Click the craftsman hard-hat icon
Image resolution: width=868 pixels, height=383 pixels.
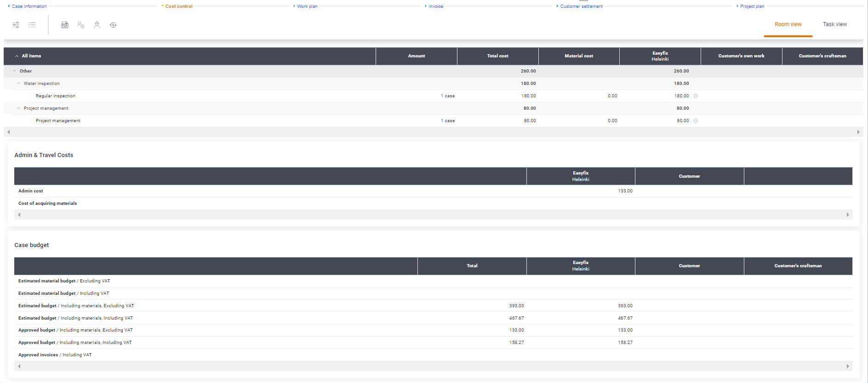click(97, 25)
